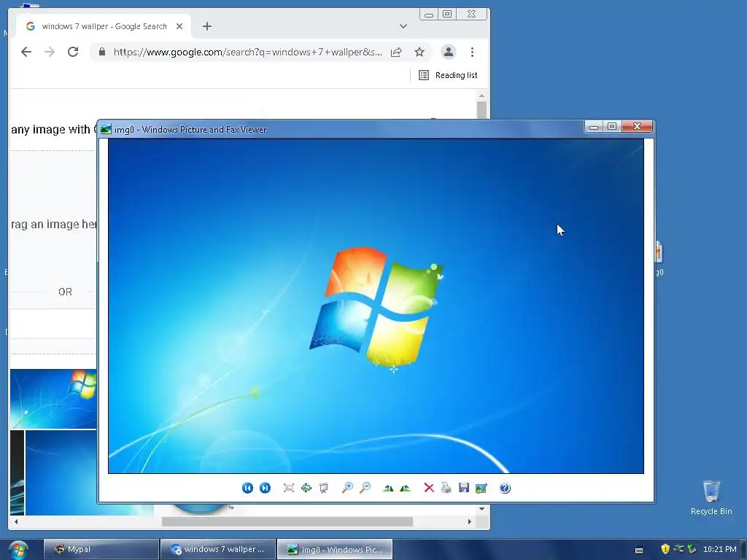Viewport: 747px width, 560px height.
Task: Click the horizontal scrollbar left arrow
Action: click(16, 521)
